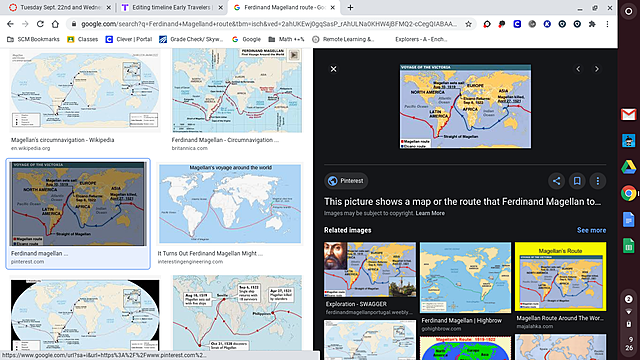Show the previous image in preview
Screen dimensions: 640x360
tap(578, 69)
